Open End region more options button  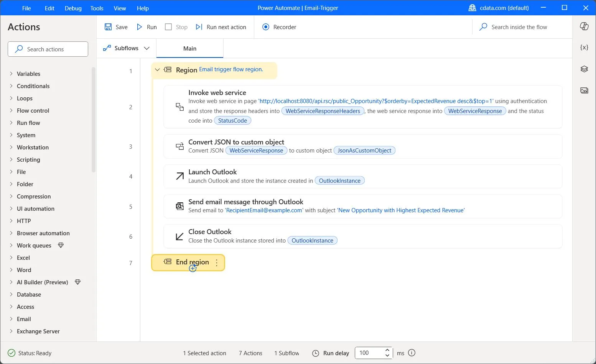point(217,262)
